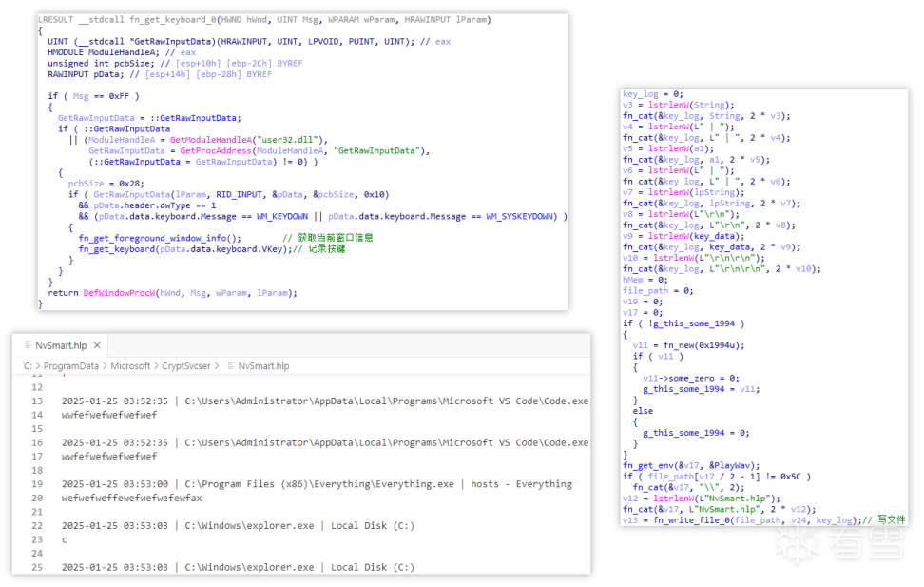Click the single 'c' on line 23
The image size is (924, 587).
point(65,540)
